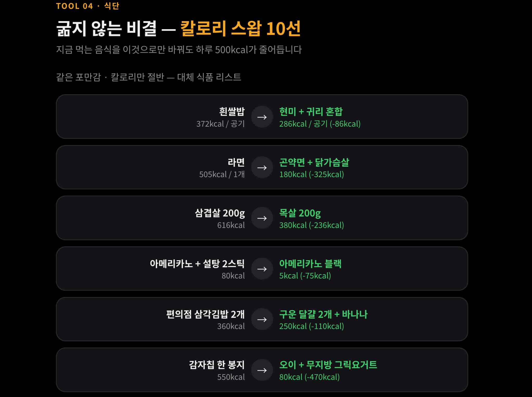Click the TOOL 04 · 식단 section label
Viewport: 532px width, 397px height.
coord(88,6)
